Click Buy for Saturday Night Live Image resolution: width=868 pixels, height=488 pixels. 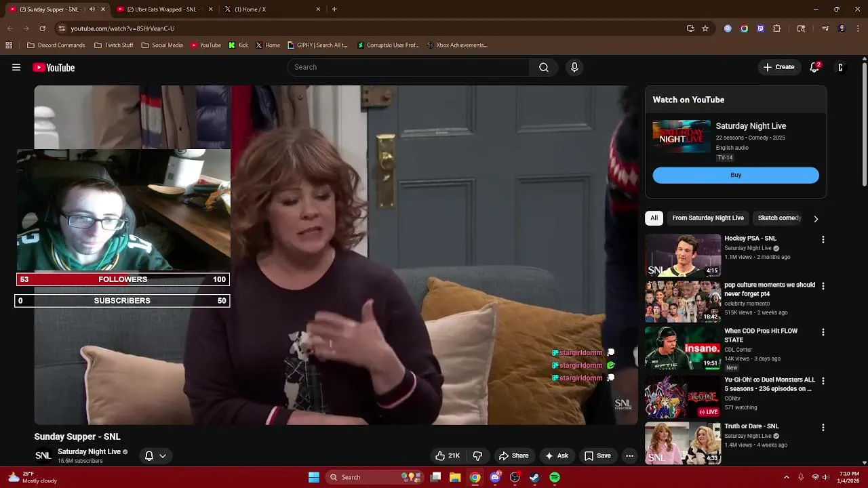click(736, 175)
